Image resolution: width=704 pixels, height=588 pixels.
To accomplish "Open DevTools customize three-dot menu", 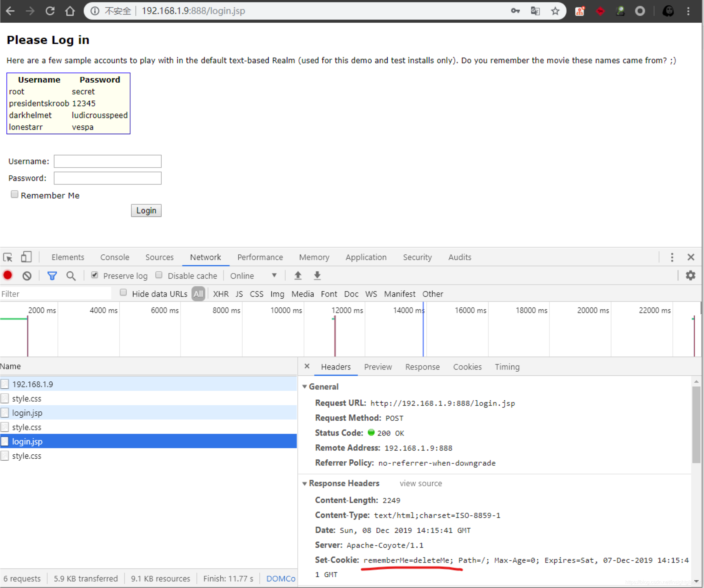I will [x=672, y=257].
